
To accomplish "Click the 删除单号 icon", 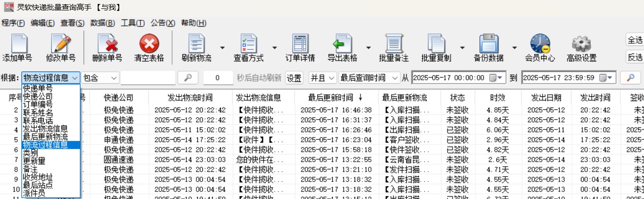I will point(107,43).
